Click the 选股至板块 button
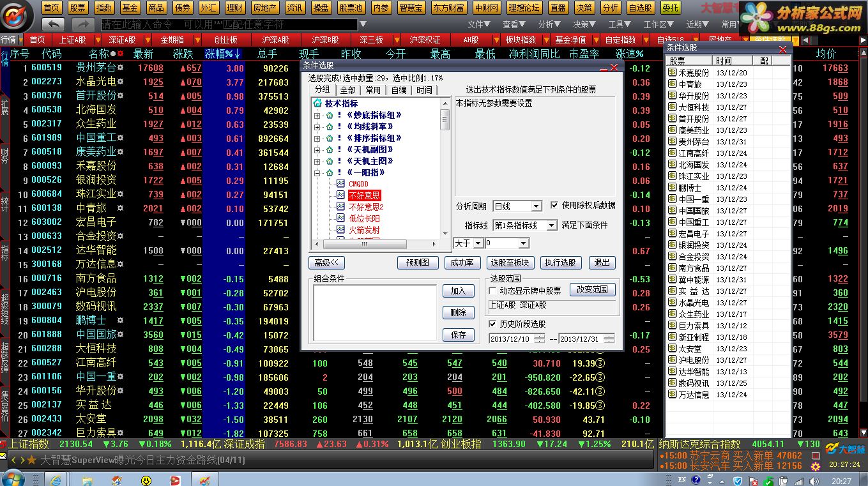The width and height of the screenshot is (868, 486). [x=510, y=262]
